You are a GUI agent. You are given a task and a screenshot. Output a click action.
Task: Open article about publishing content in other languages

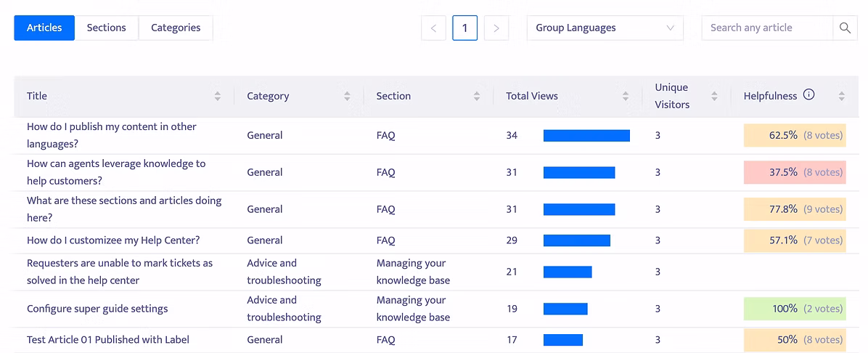coord(111,135)
